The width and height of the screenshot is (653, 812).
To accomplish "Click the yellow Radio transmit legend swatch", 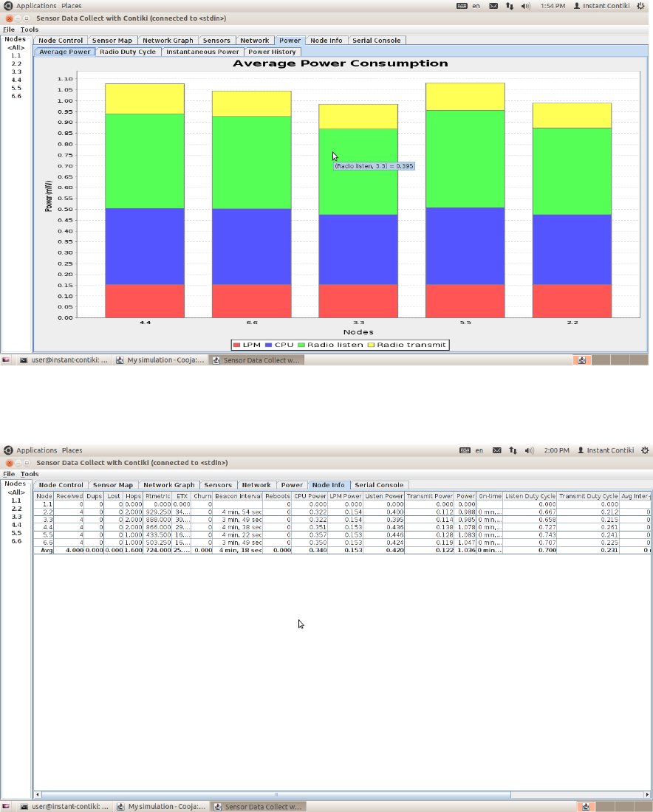I will click(x=371, y=345).
